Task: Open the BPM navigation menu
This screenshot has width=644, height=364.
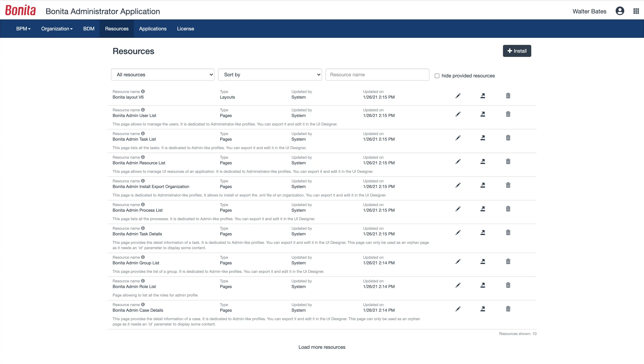Action: coord(23,28)
